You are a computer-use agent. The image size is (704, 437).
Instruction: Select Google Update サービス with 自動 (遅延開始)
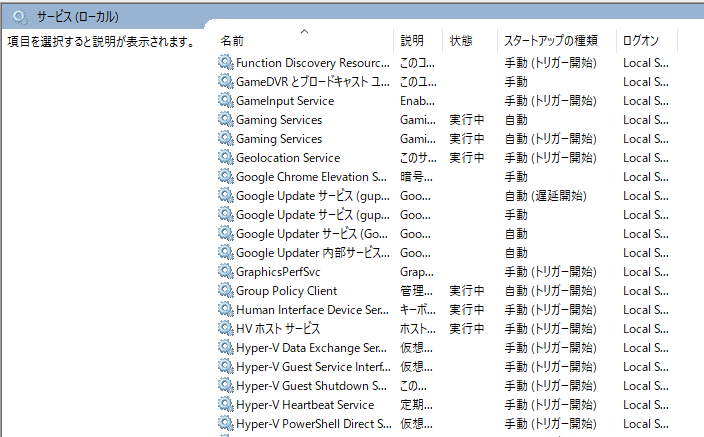[x=447, y=195]
